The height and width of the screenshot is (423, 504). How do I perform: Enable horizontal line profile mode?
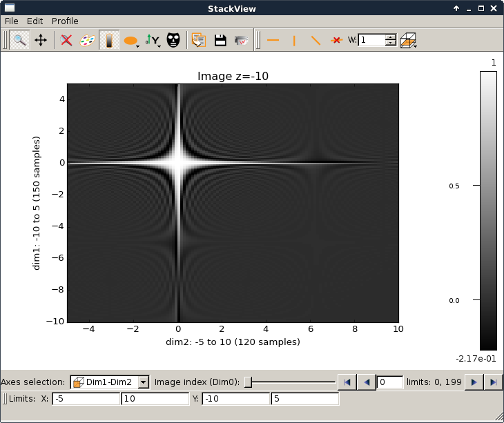[273, 40]
